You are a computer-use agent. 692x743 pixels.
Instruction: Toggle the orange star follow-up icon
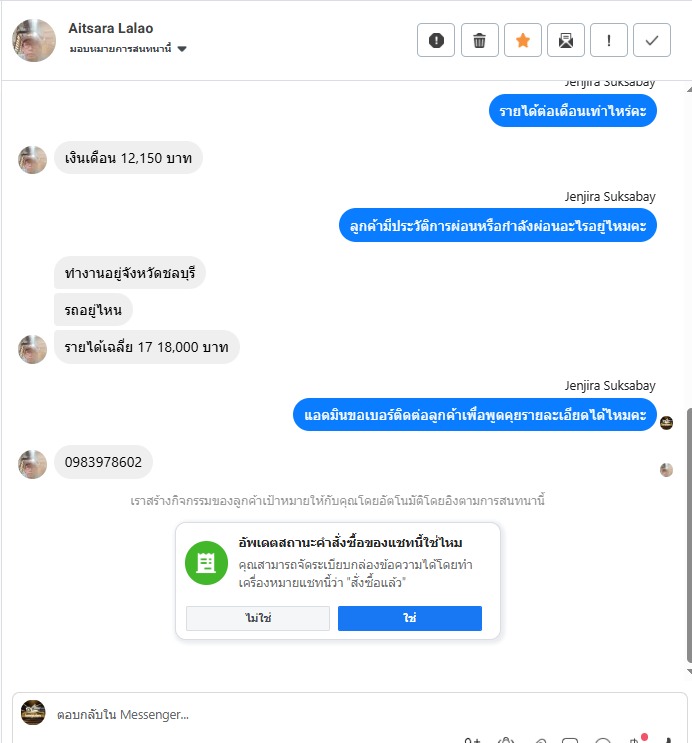click(x=522, y=40)
